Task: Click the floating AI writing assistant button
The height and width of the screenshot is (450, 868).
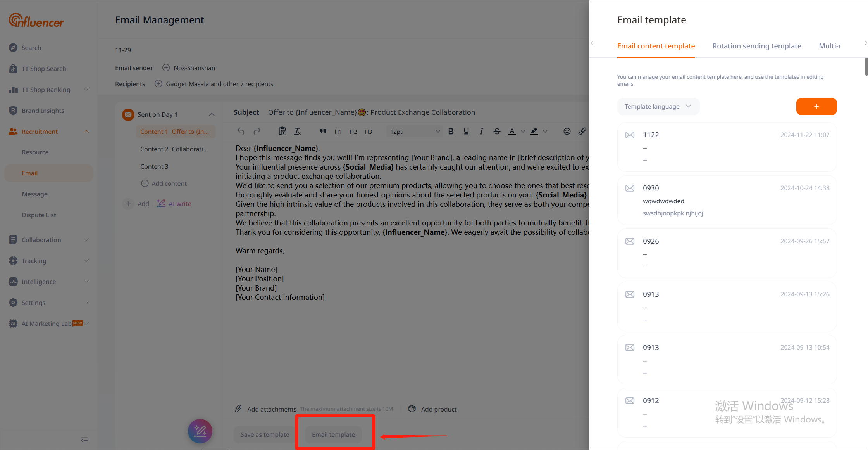Action: pos(200,431)
